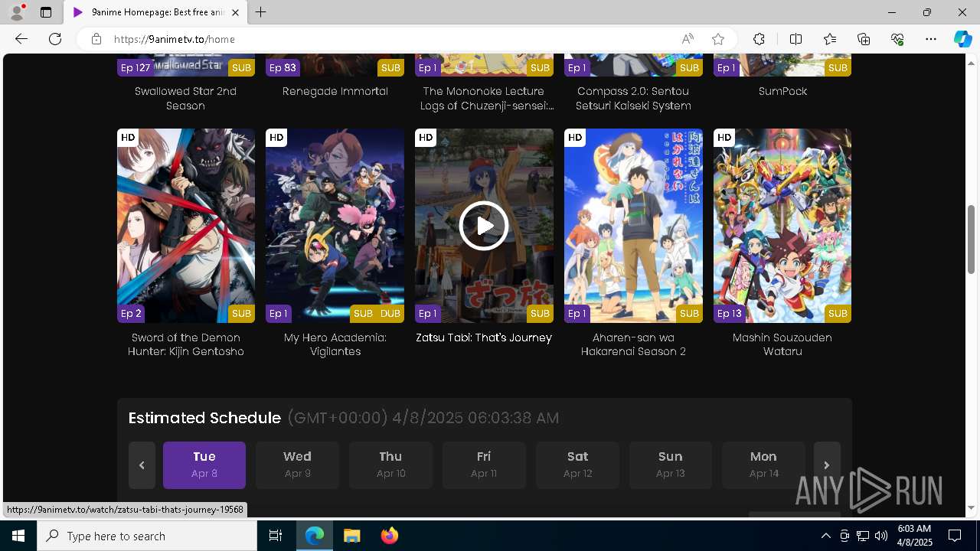Show previous schedule days
Viewport: 980px width, 551px height.
[142, 465]
